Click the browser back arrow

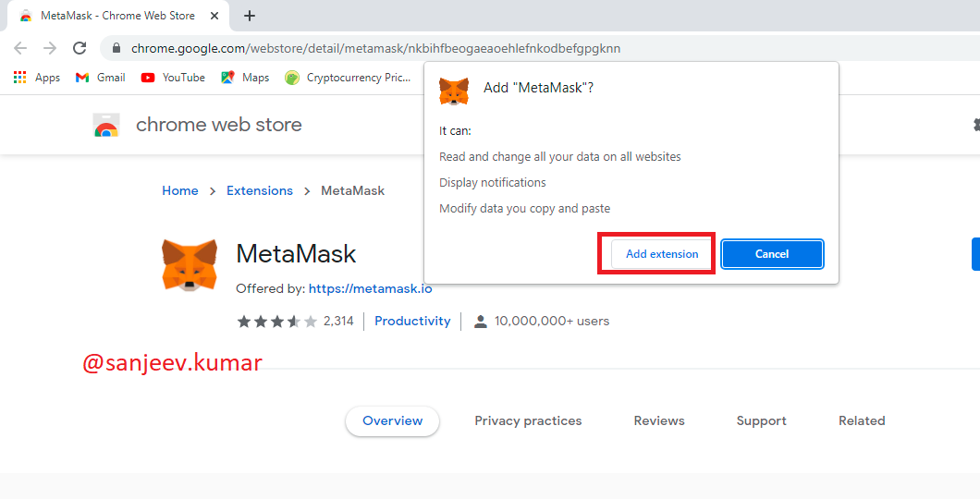20,48
